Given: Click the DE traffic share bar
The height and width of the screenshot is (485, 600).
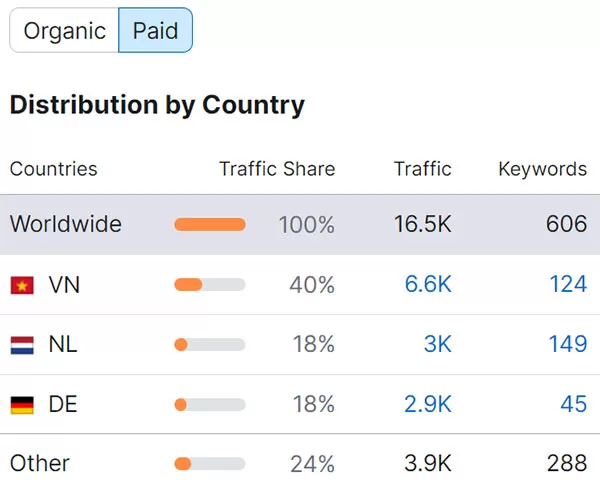Looking at the screenshot, I should coord(210,405).
